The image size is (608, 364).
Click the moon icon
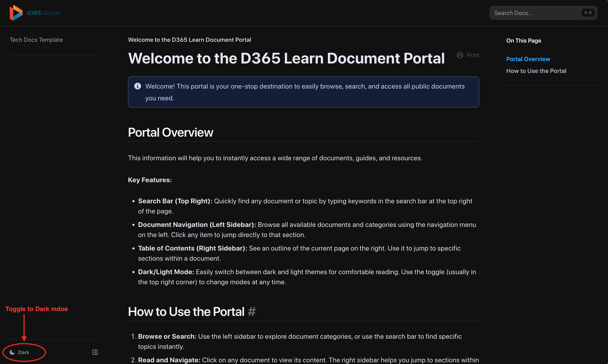coord(12,352)
